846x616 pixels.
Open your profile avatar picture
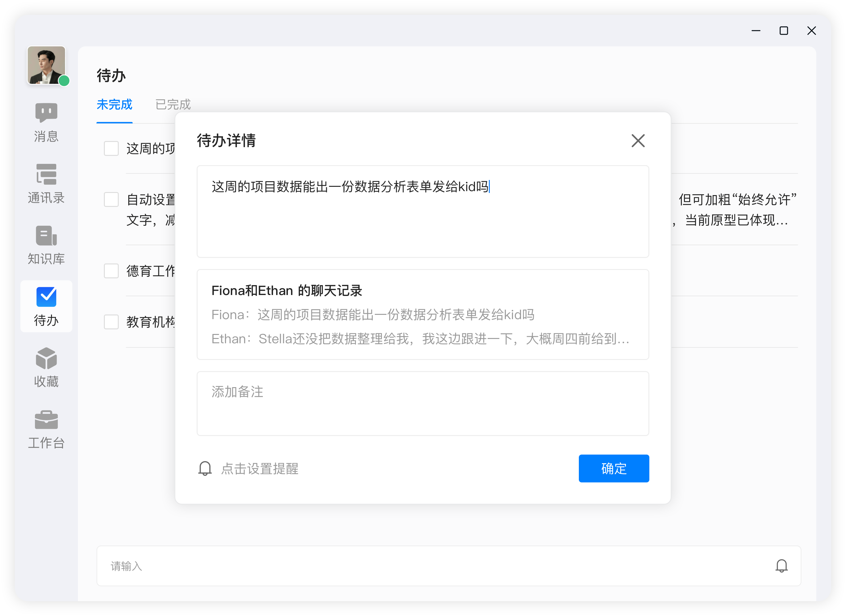[x=46, y=65]
